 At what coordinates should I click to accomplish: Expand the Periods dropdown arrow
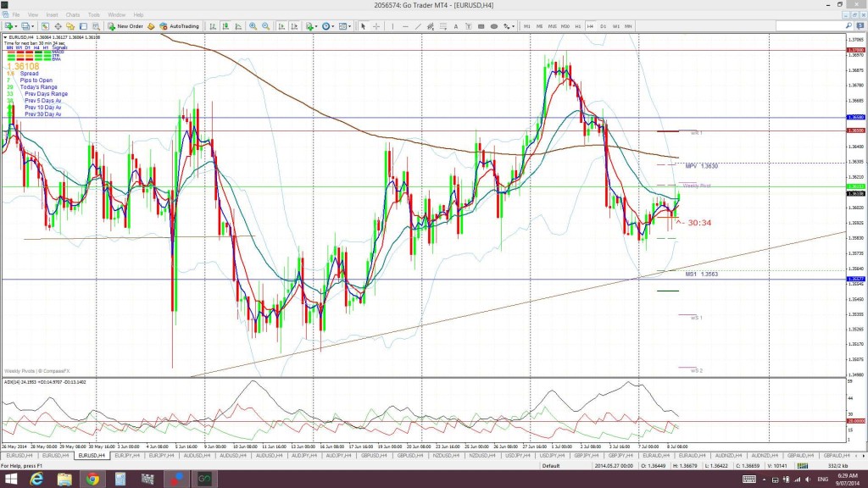tap(332, 26)
